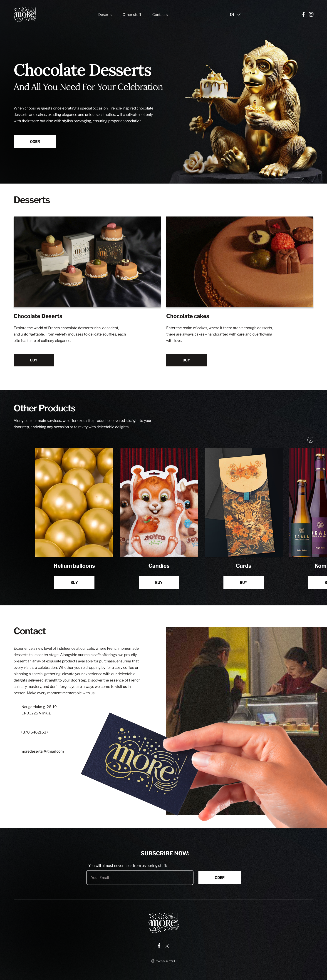The width and height of the screenshot is (327, 980).
Task: Click the carousel next arrow icon
Action: coord(310,440)
